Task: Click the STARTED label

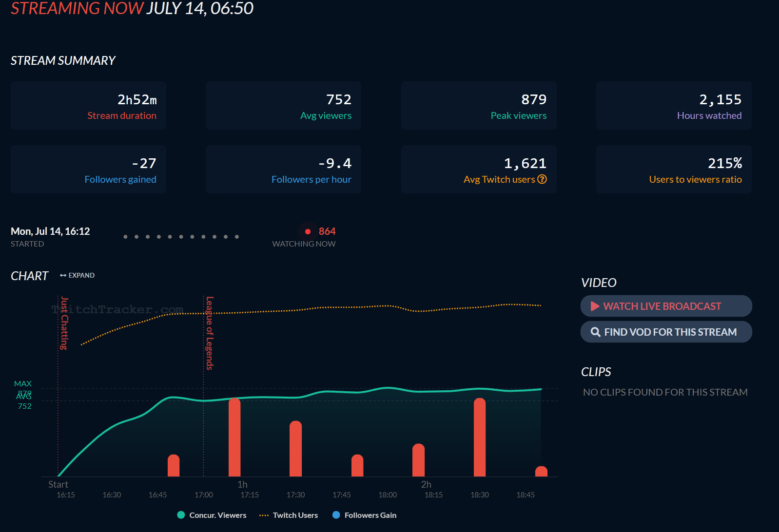Action: pos(27,244)
